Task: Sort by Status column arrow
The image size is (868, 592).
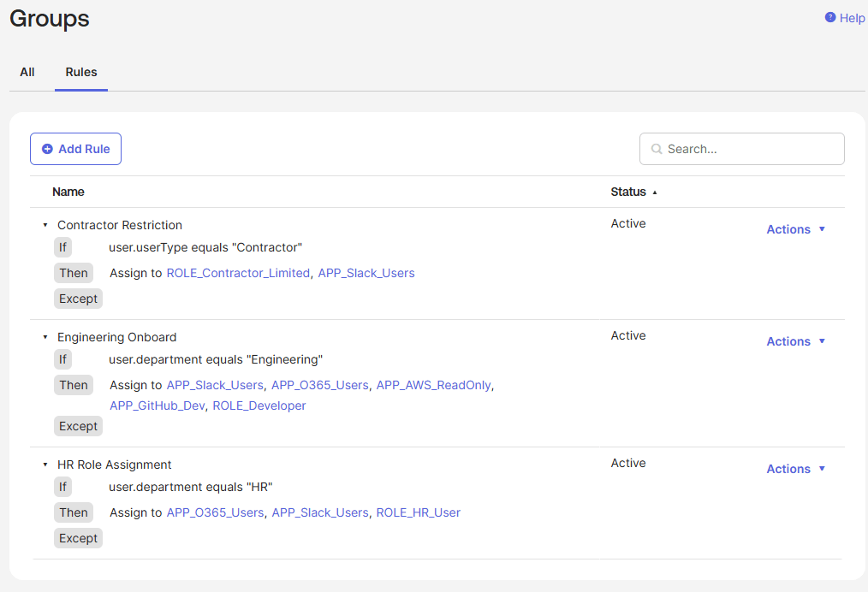Action: pos(655,192)
